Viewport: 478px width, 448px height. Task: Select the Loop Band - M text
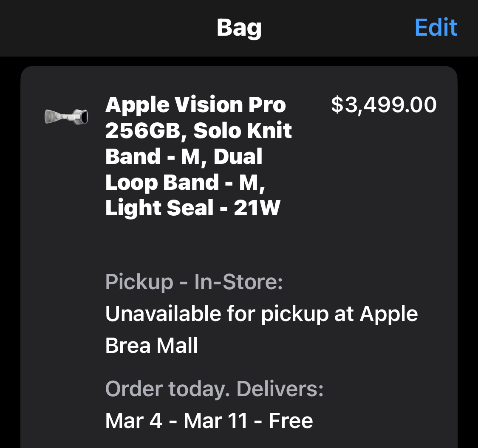click(x=183, y=182)
